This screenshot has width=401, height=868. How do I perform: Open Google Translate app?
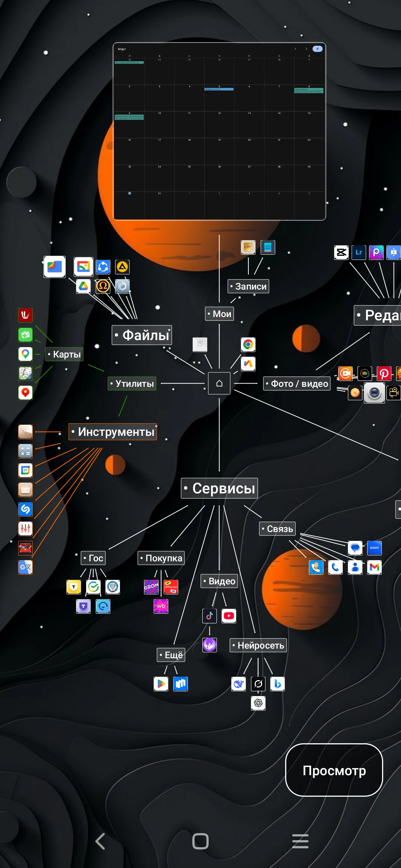tap(25, 567)
